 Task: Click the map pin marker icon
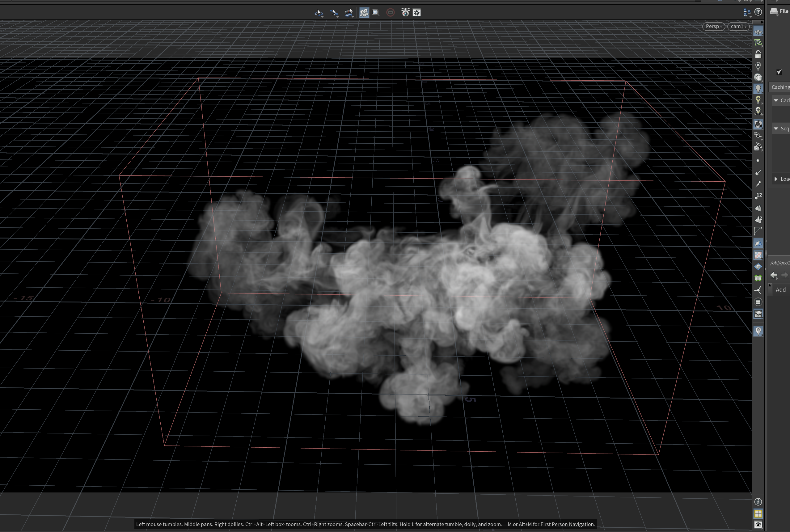pyautogui.click(x=758, y=331)
